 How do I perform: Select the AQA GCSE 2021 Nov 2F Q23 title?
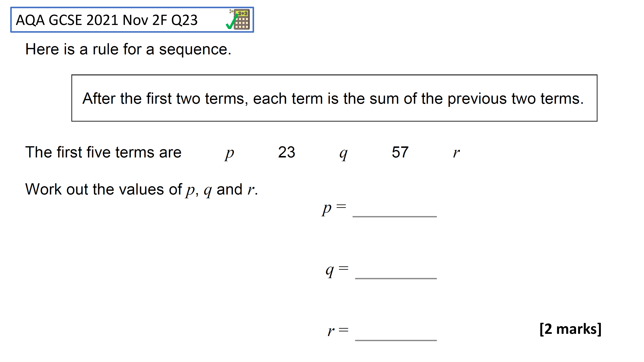107,20
